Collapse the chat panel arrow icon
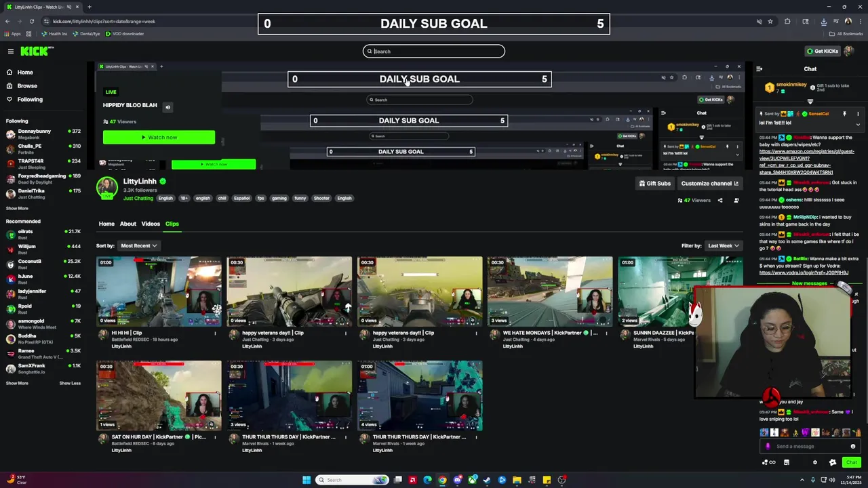Image resolution: width=868 pixels, height=488 pixels. pos(759,69)
